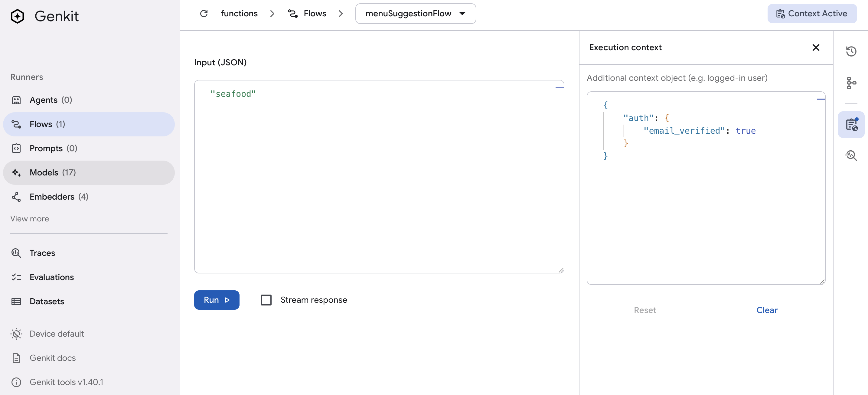Click the "email_verified" key in context
This screenshot has width=868, height=395.
coord(684,131)
